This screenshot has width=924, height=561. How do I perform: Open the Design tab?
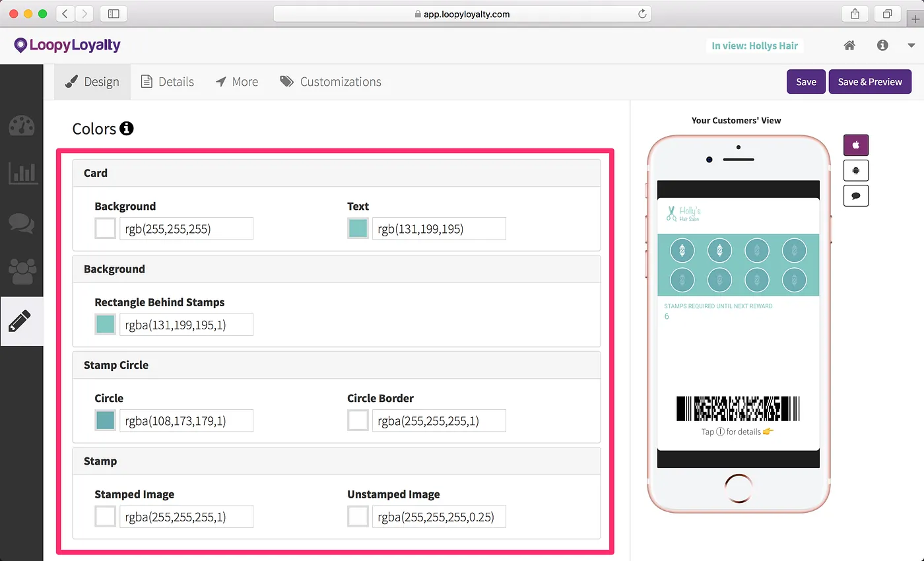(x=92, y=82)
